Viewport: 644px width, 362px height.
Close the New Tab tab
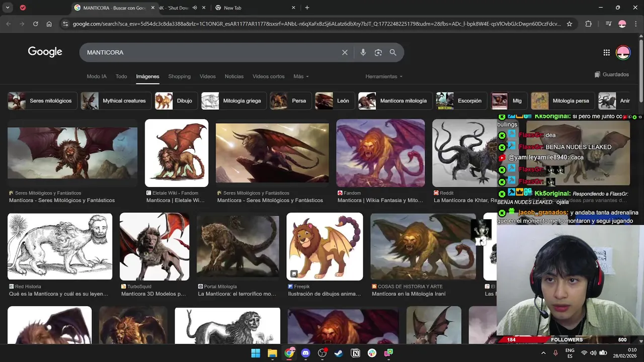[x=293, y=8]
